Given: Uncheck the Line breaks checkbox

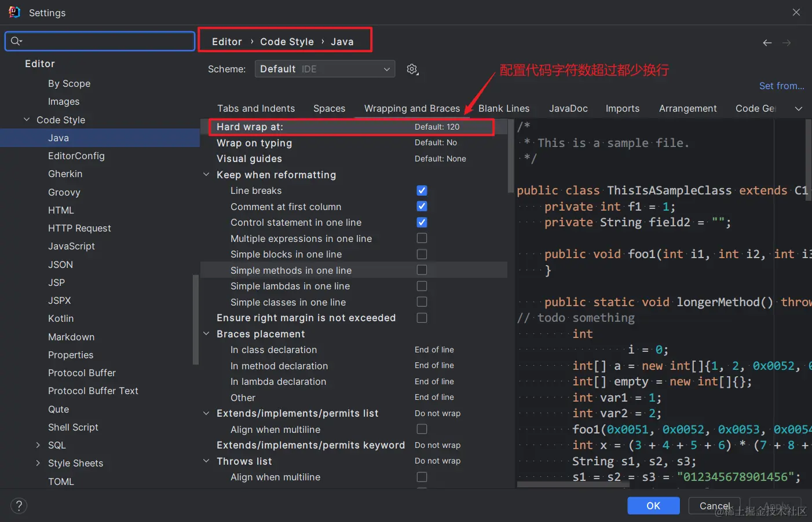Looking at the screenshot, I should 422,190.
